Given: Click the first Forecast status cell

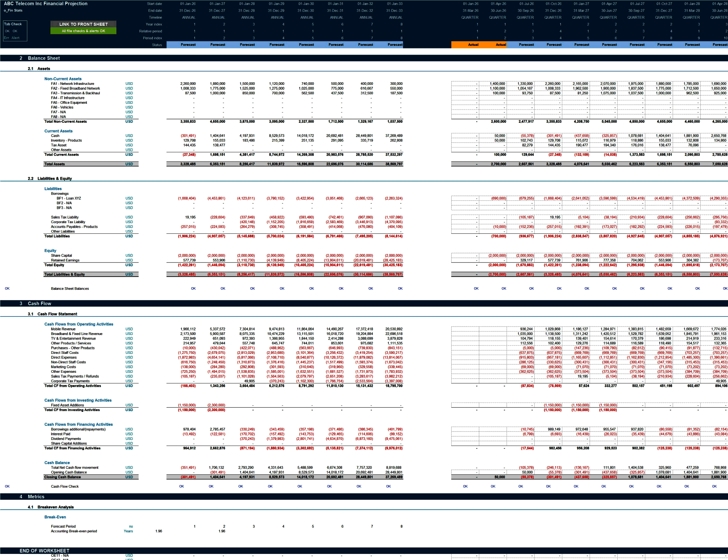Looking at the screenshot, I should coord(188,45).
